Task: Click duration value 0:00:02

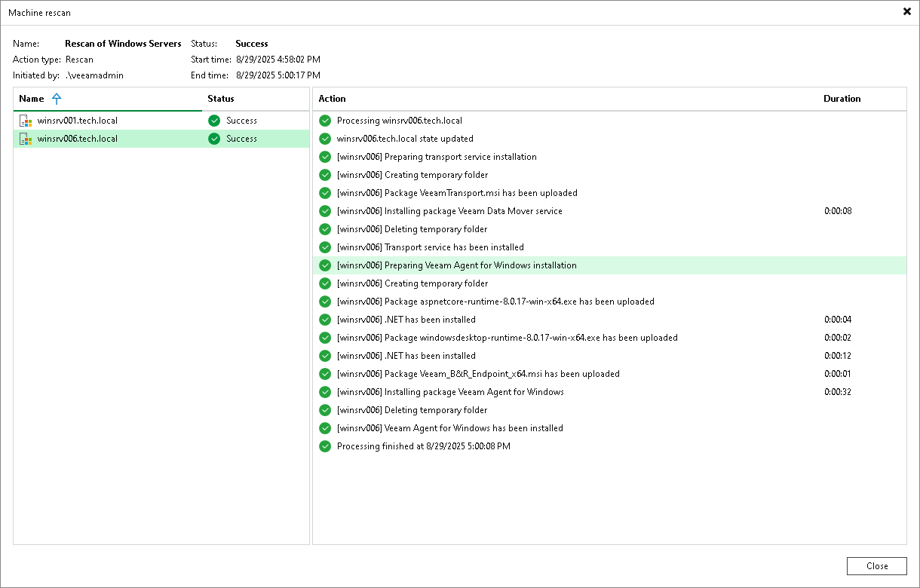Action: 838,338
